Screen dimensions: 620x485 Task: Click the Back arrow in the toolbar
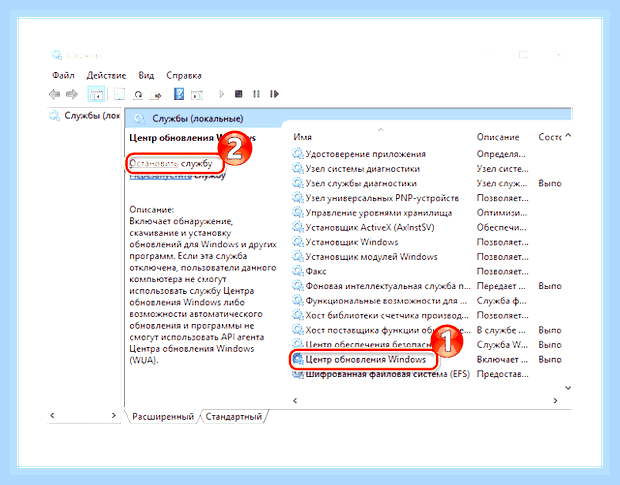click(x=54, y=94)
